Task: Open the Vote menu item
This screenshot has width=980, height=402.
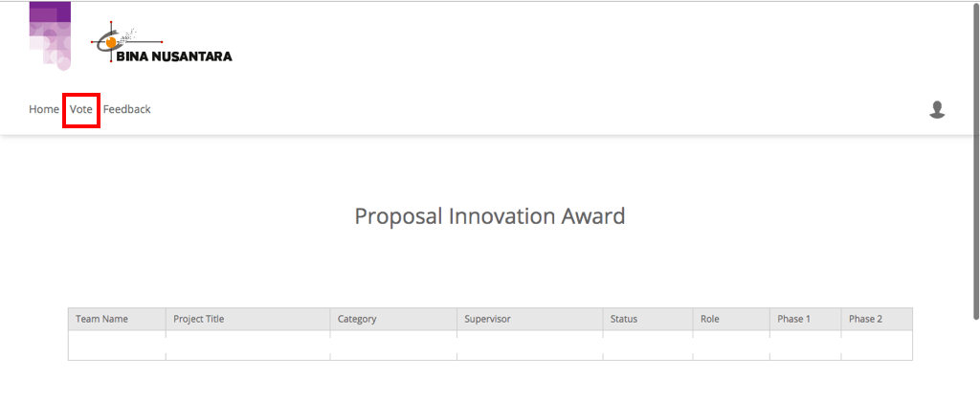Action: click(81, 109)
